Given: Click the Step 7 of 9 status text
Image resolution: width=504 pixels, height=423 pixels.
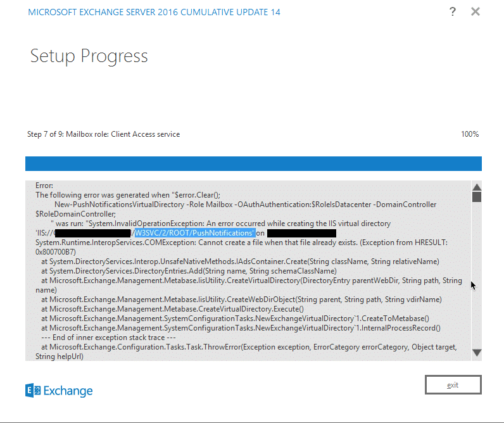Looking at the screenshot, I should point(103,134).
